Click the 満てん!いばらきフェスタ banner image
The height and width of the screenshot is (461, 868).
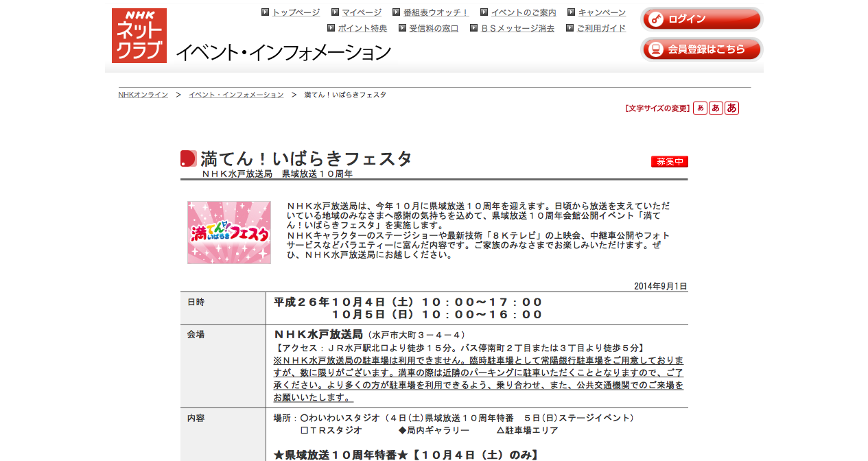pos(229,233)
